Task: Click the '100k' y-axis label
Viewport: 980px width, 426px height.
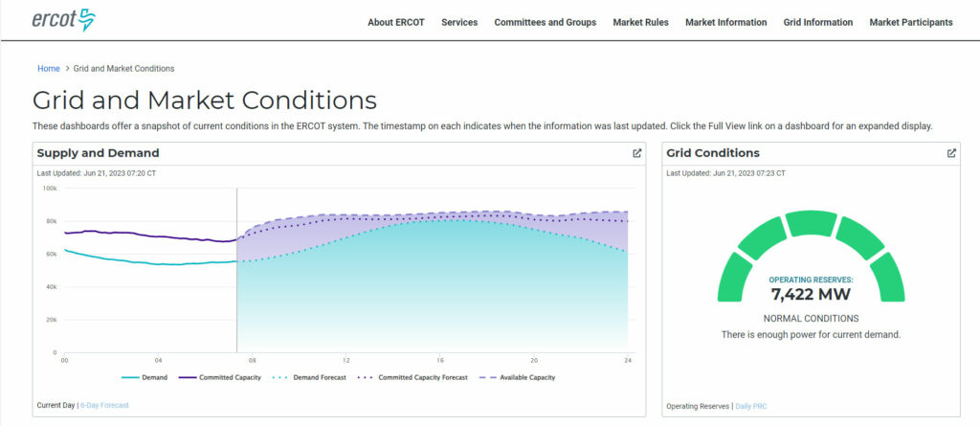Action: 50,188
